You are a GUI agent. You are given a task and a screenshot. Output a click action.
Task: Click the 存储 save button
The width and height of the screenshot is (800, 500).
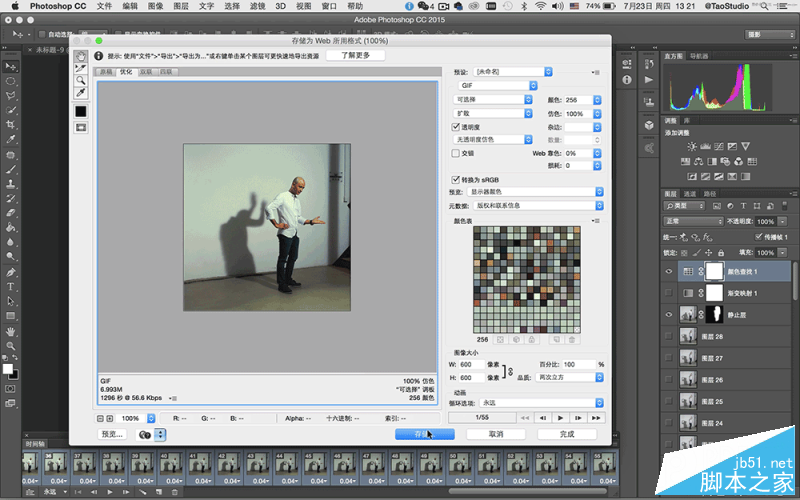tap(424, 434)
